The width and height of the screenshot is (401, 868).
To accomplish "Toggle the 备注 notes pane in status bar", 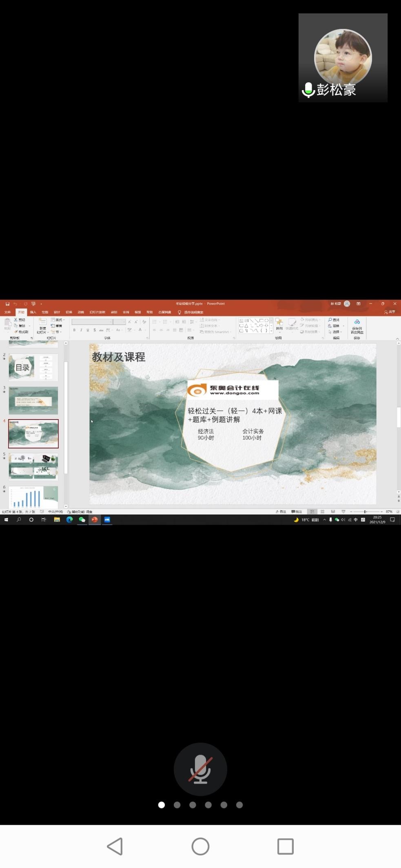I will tap(281, 511).
